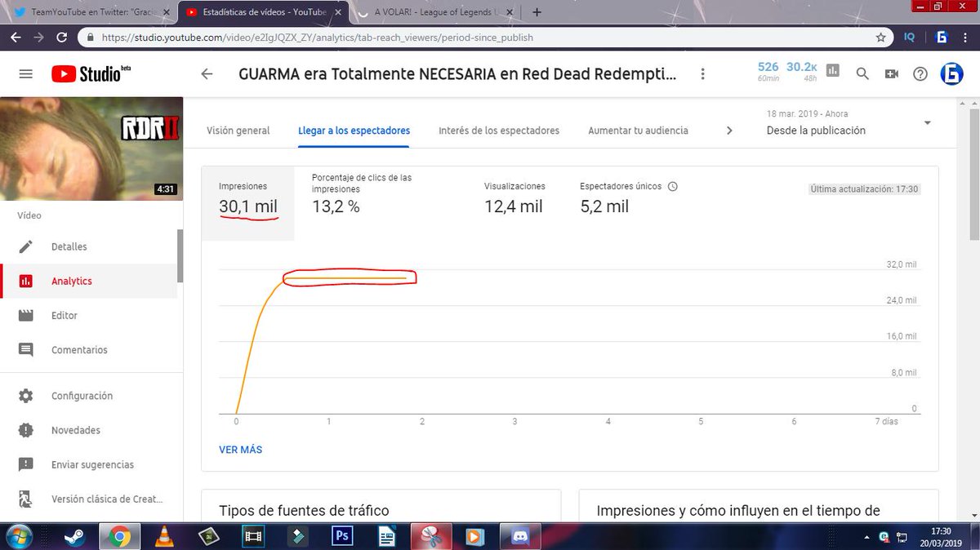This screenshot has width=980, height=550.
Task: Click the 30.2K 48h views stat
Action: 801,72
